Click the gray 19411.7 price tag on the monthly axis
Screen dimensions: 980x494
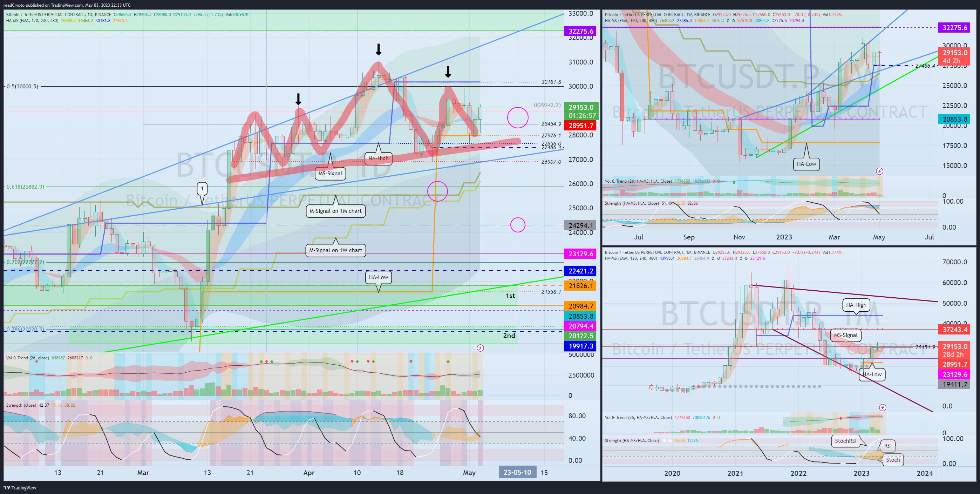(x=954, y=384)
